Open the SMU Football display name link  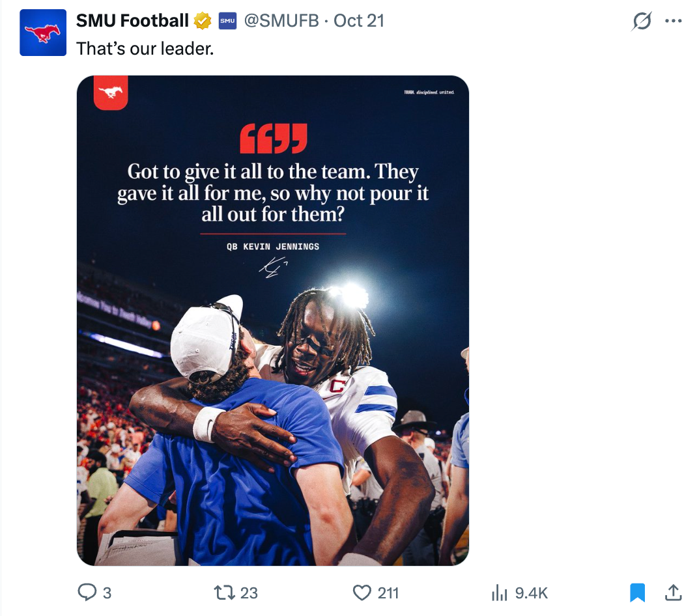click(x=132, y=21)
